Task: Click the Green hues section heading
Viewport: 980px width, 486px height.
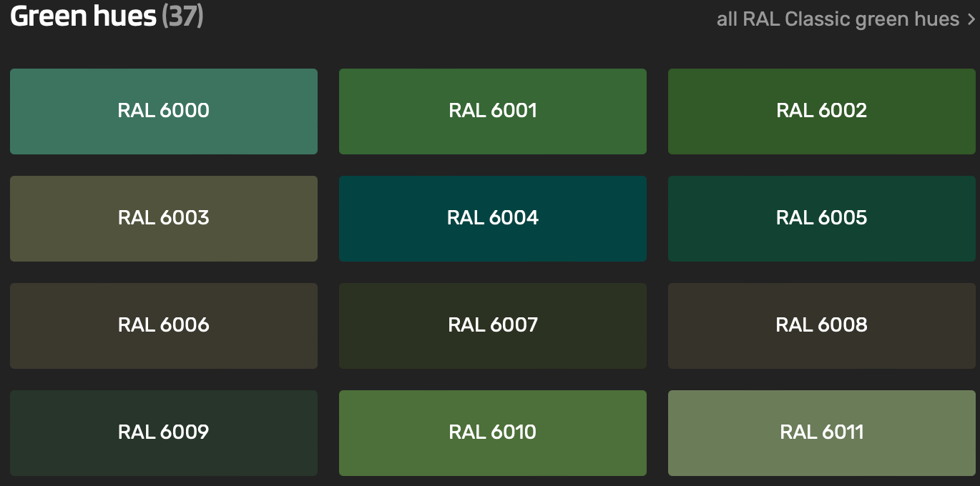Action: pyautogui.click(x=83, y=16)
